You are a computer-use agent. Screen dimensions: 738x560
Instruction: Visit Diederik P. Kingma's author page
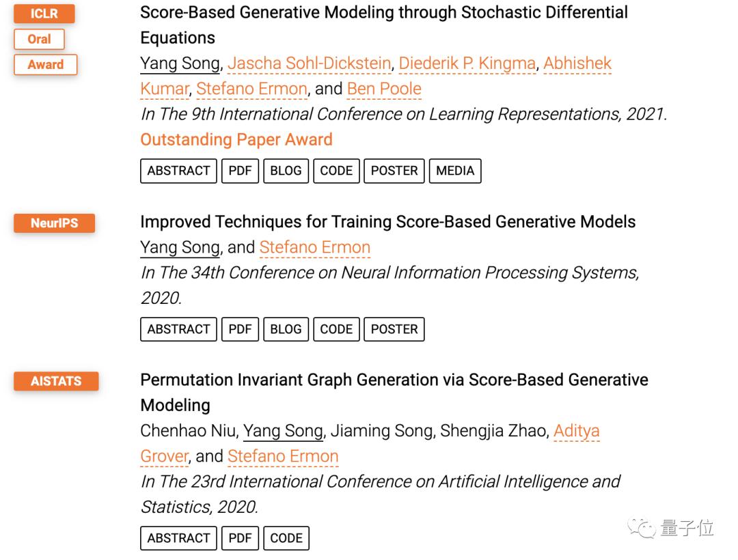pyautogui.click(x=467, y=64)
